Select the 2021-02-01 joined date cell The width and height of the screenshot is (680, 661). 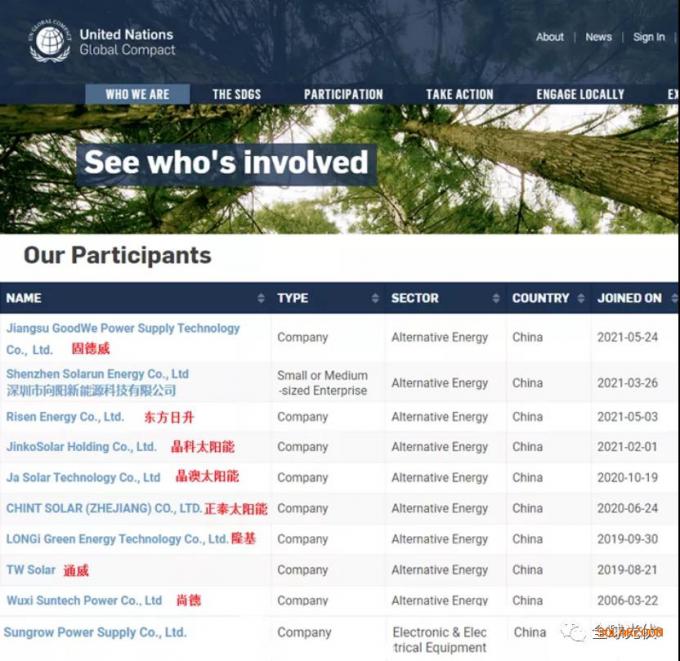click(628, 447)
